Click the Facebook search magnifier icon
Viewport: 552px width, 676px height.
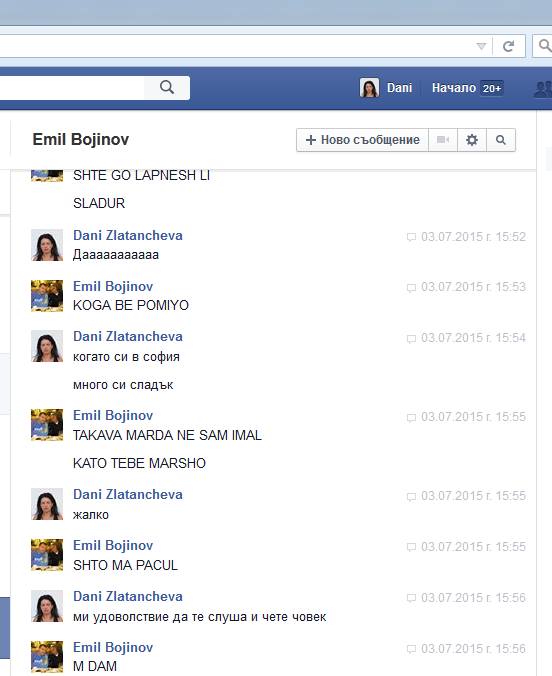click(167, 88)
